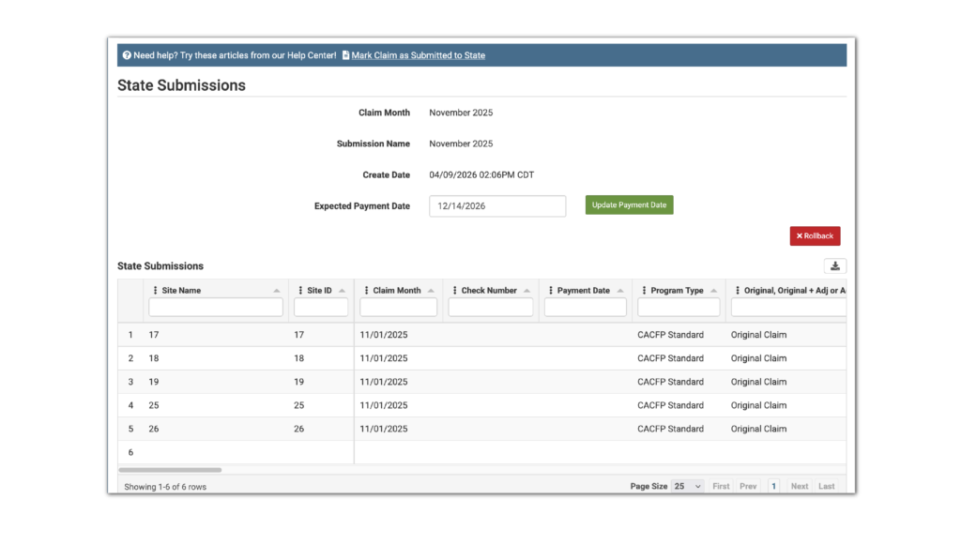
Task: Click the Expected Payment Date field
Action: (x=497, y=205)
